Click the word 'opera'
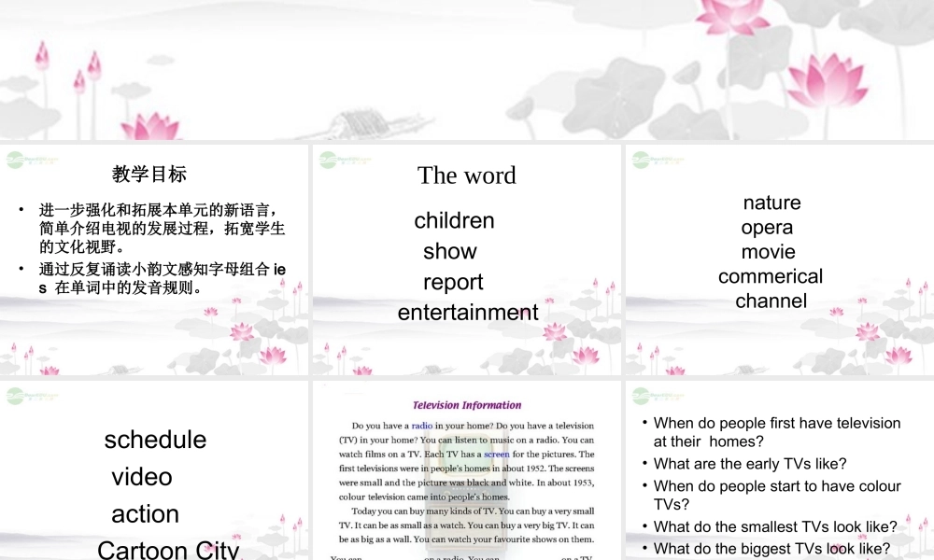Viewport: 934px width, 560px height. point(767,228)
